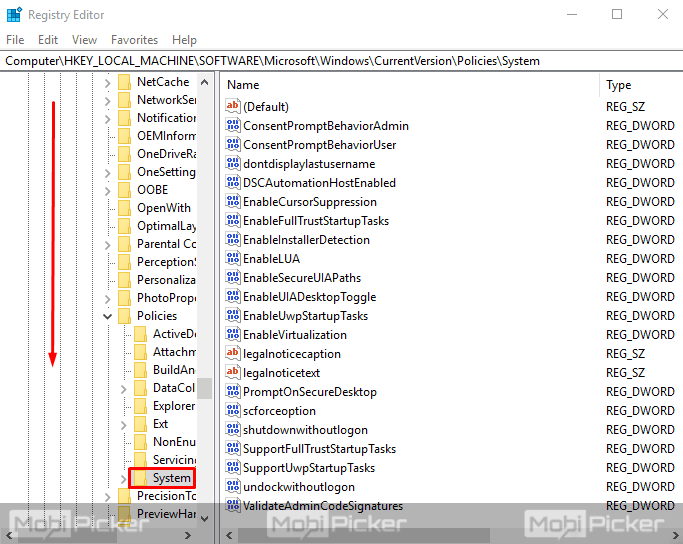Expand the PrecisionTo key in tree
This screenshot has width=683, height=544.
coord(108,497)
